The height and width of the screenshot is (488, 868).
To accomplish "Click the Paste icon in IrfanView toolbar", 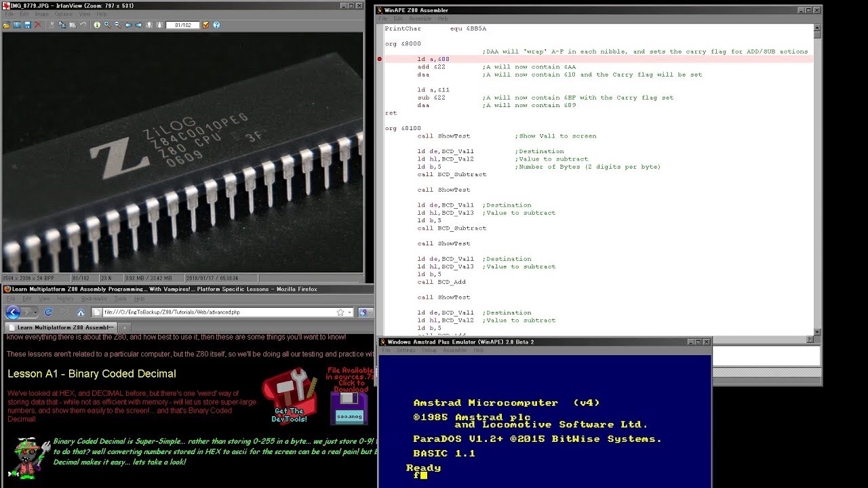I will [73, 25].
